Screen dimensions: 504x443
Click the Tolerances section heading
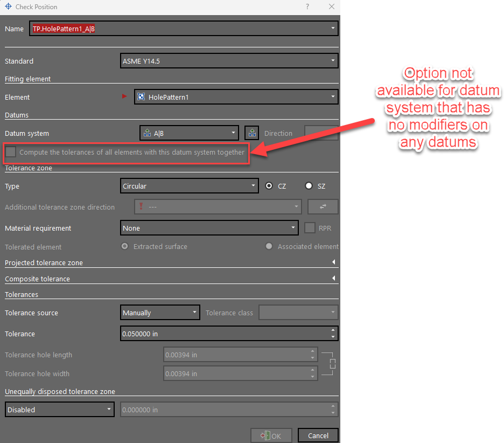pos(21,294)
